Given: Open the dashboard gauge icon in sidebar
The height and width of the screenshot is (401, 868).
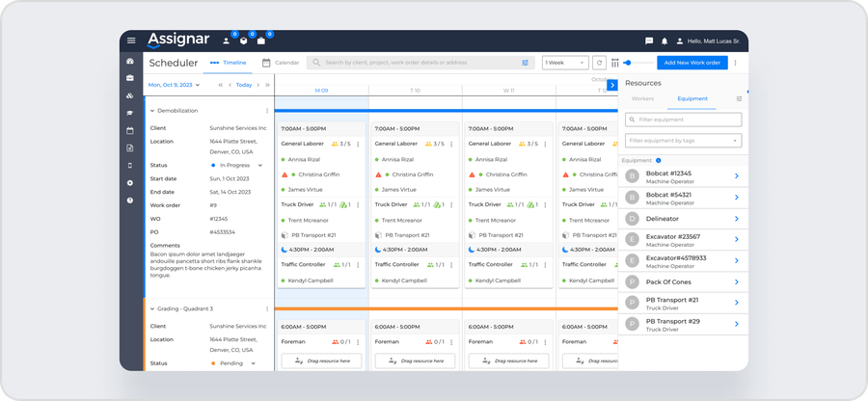Looking at the screenshot, I should click(130, 62).
